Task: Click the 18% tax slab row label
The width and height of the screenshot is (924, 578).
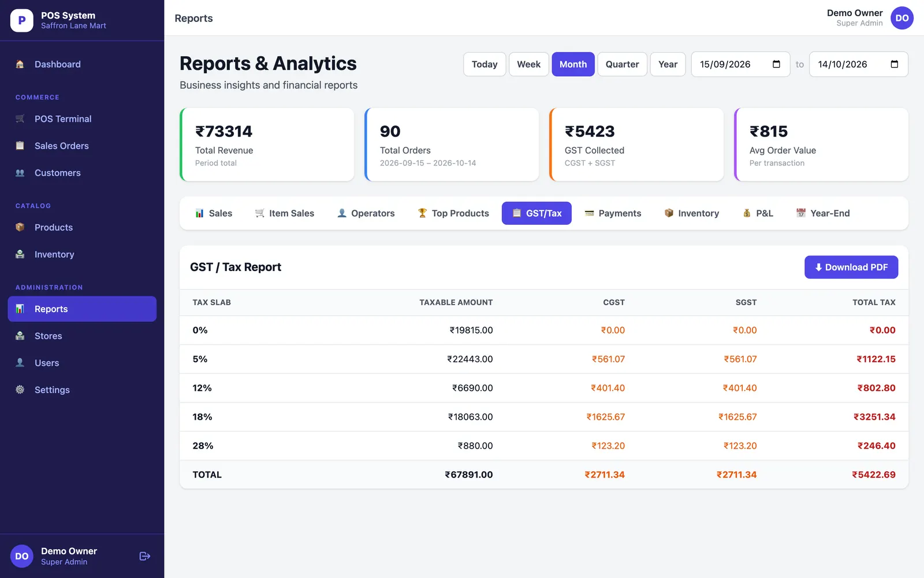Action: pyautogui.click(x=202, y=417)
